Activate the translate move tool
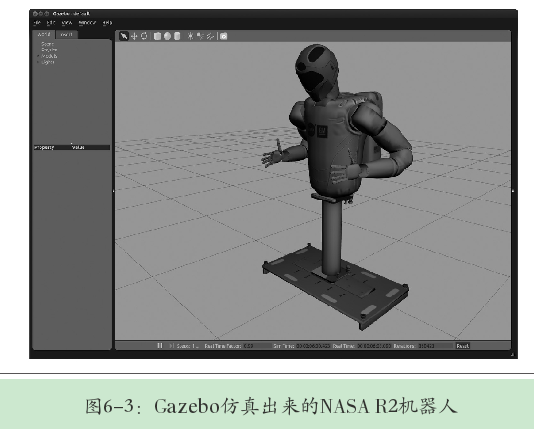 134,36
